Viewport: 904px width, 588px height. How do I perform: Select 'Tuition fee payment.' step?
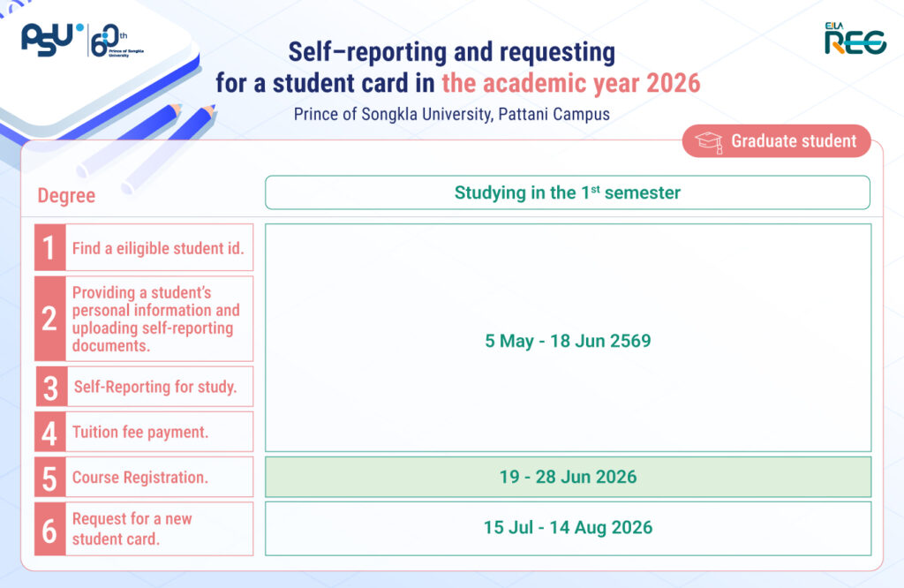coord(141,433)
